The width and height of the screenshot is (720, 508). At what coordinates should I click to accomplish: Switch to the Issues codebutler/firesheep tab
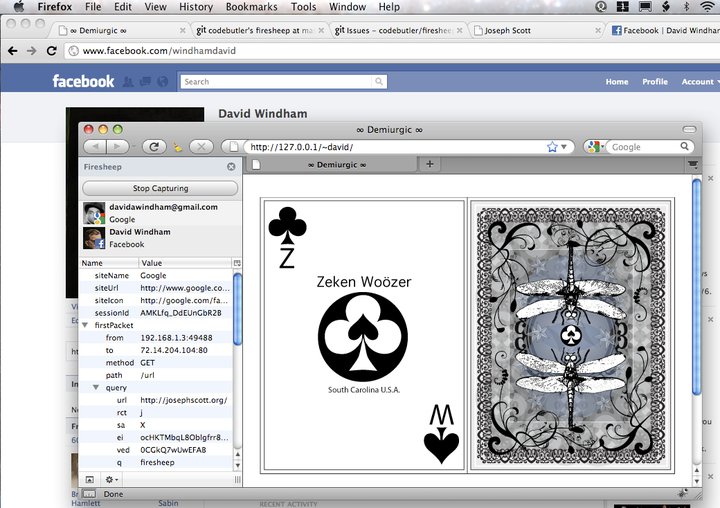tap(398, 30)
